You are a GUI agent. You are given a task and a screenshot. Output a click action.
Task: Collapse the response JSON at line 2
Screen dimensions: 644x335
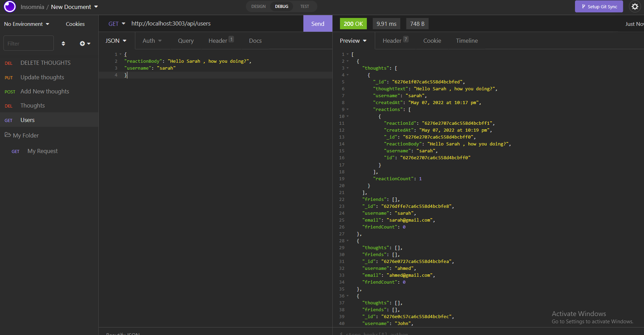[348, 61]
